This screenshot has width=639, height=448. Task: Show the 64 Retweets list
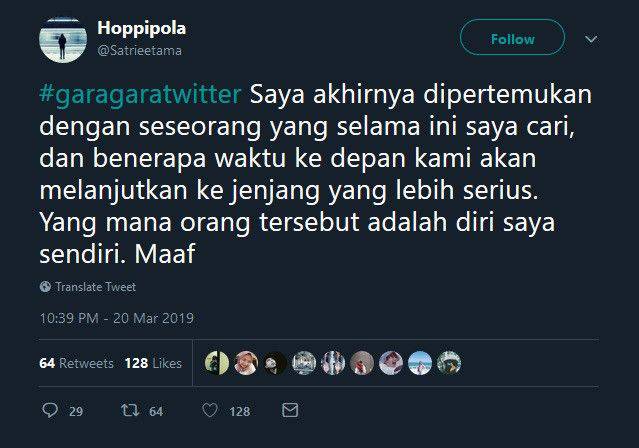[76, 363]
